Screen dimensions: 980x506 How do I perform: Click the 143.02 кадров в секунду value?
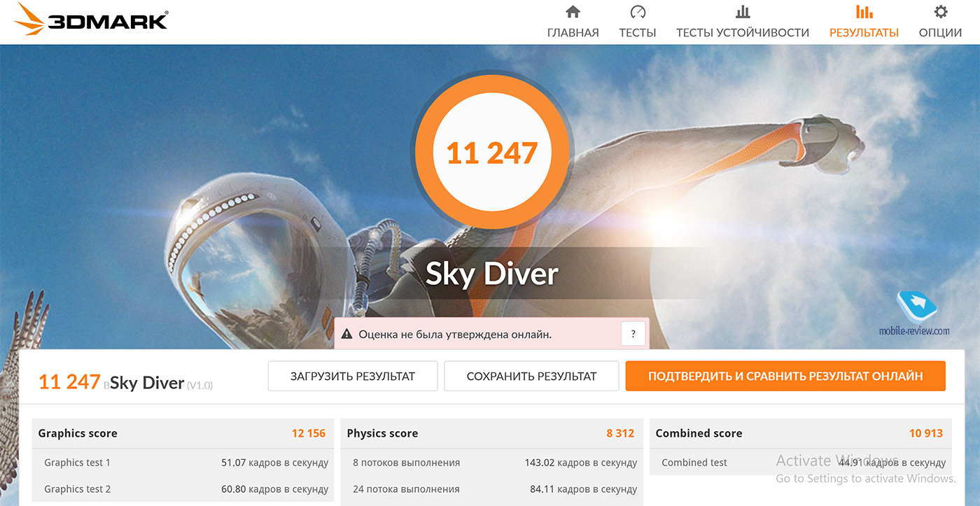581,463
